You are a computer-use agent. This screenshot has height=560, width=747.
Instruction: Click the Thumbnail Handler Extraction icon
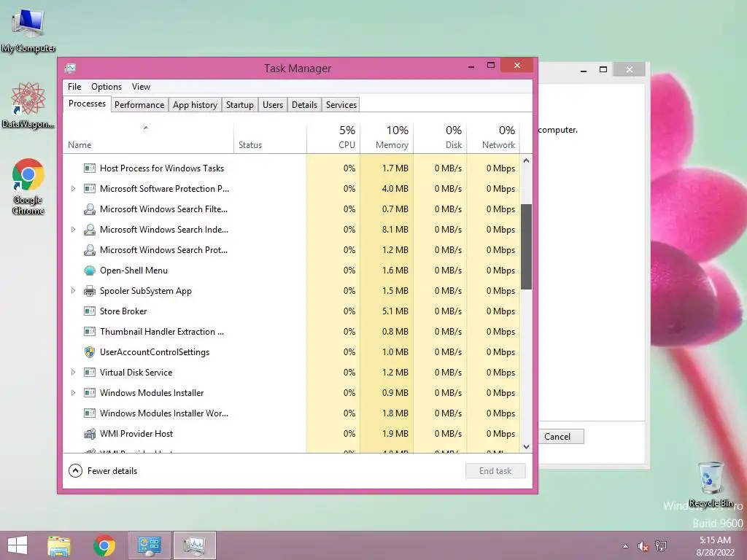[x=90, y=332]
